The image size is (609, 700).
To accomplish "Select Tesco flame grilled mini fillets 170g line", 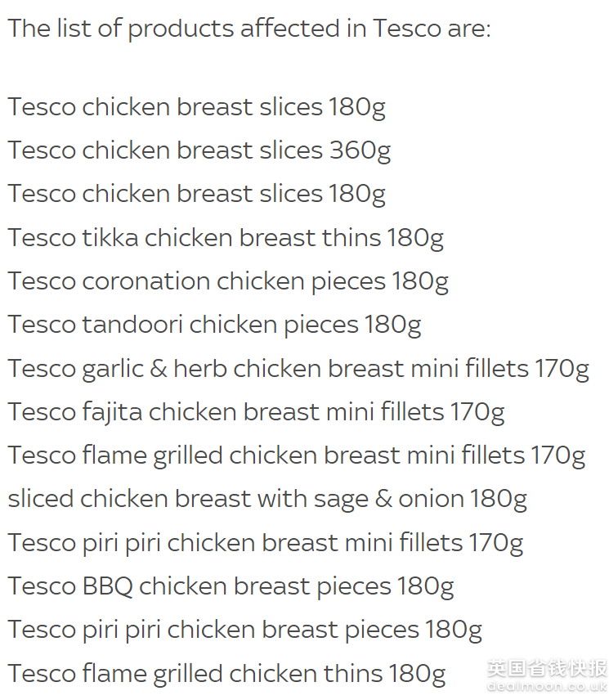I will [296, 456].
